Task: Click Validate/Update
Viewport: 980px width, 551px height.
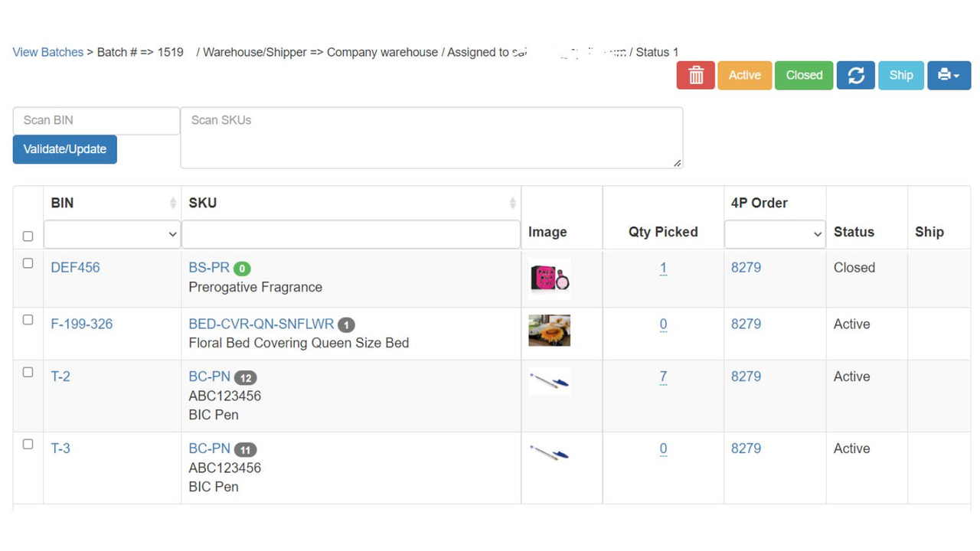Action: tap(64, 149)
